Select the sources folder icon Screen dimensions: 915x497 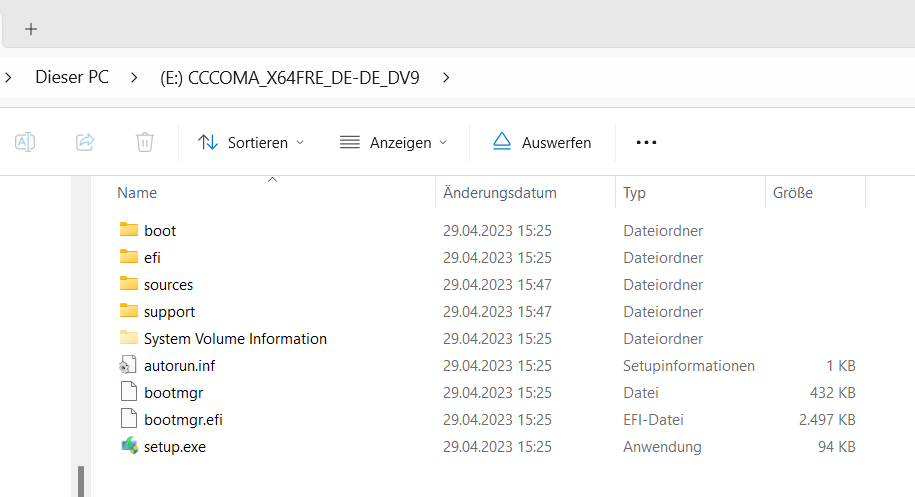point(128,284)
